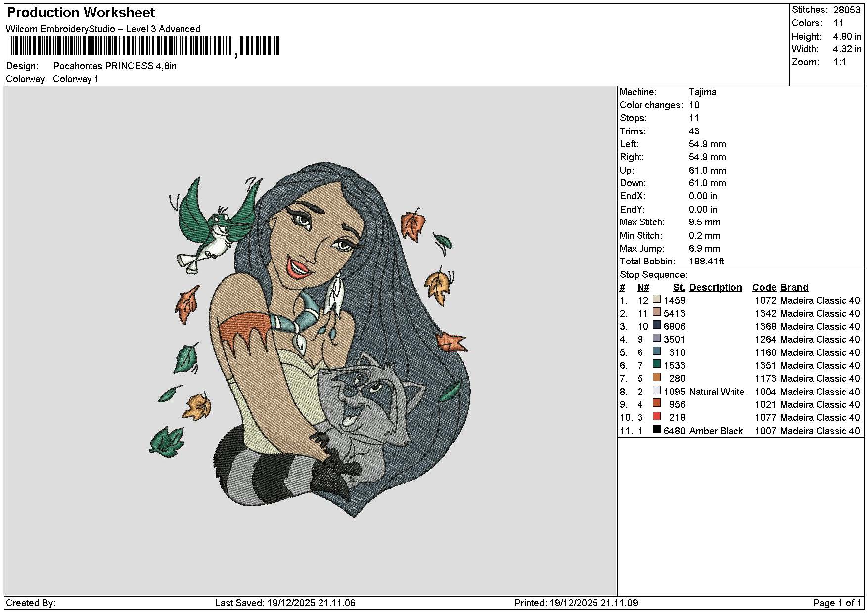The height and width of the screenshot is (613, 868).
Task: Select thread code "1173"
Action: (x=766, y=379)
